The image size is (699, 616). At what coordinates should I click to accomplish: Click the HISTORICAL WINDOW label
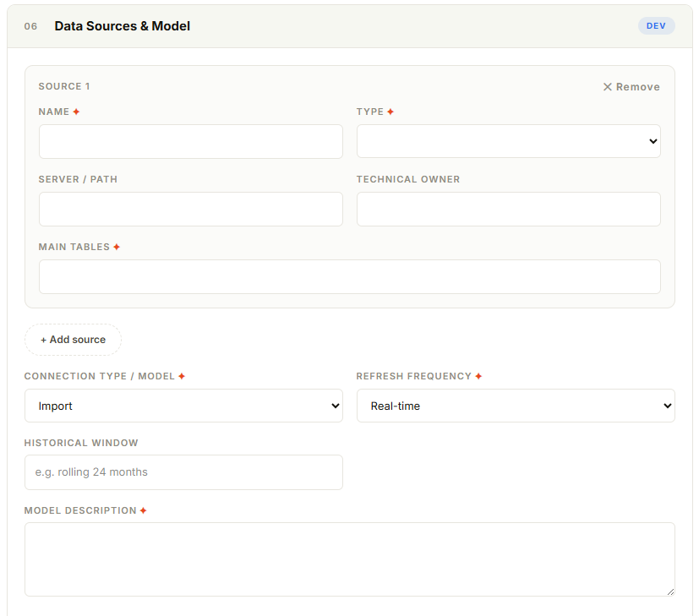click(81, 443)
